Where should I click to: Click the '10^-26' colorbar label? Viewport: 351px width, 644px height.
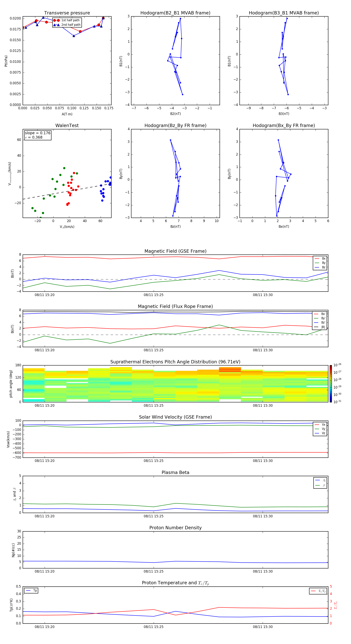click(x=337, y=365)
